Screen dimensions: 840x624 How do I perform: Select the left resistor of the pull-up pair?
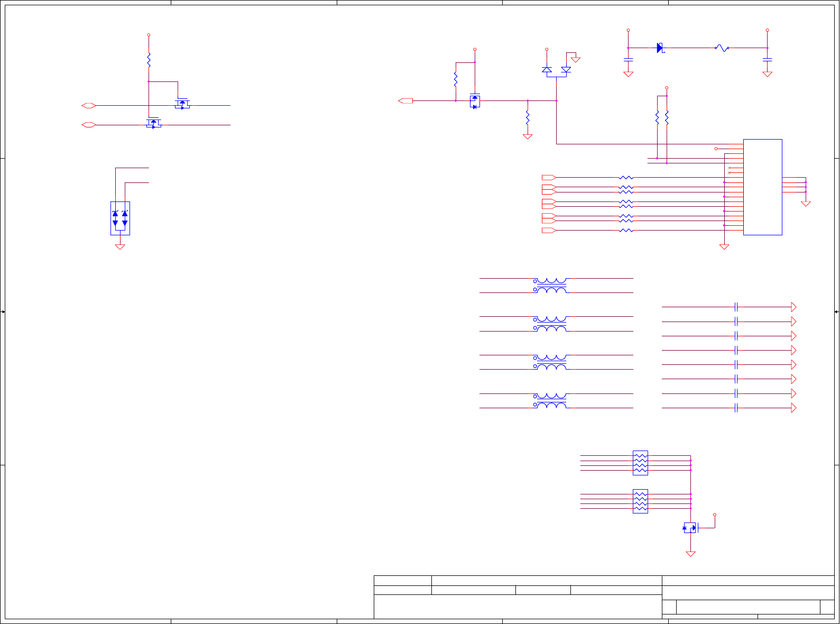pos(657,117)
